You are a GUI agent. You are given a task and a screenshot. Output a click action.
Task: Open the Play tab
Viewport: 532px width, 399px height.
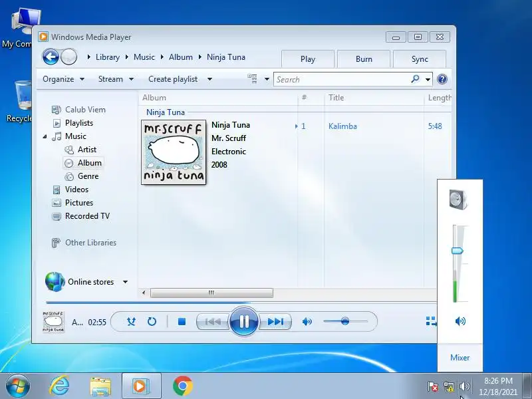[x=308, y=59]
